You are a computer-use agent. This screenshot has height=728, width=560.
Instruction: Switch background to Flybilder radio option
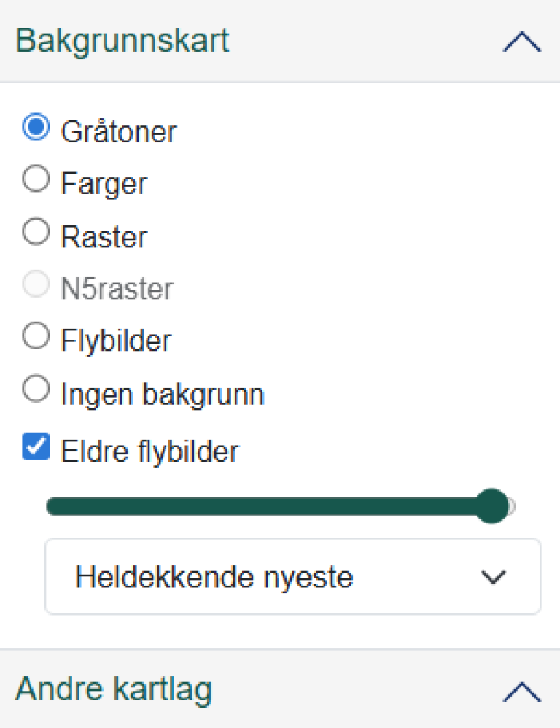coord(36,337)
